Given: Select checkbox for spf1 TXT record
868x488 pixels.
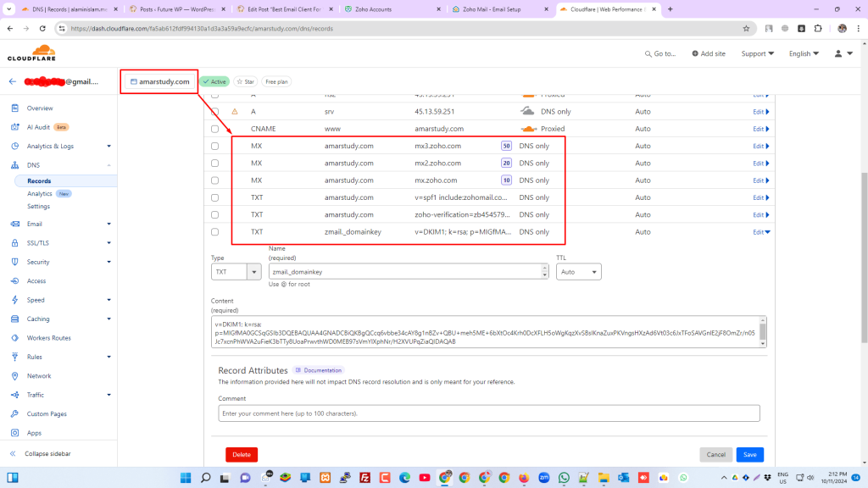Looking at the screenshot, I should (x=214, y=197).
